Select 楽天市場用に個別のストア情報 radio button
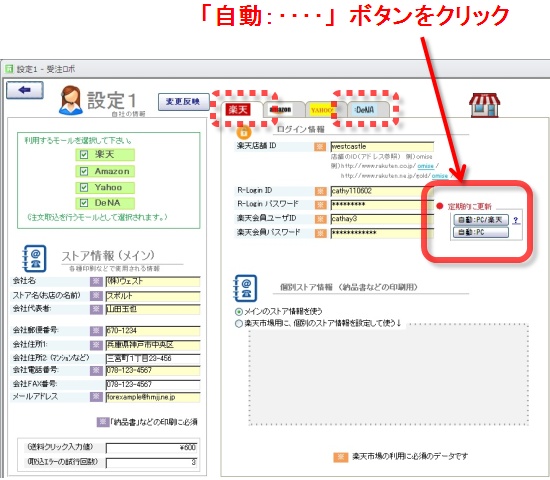550x480 pixels. (239, 323)
